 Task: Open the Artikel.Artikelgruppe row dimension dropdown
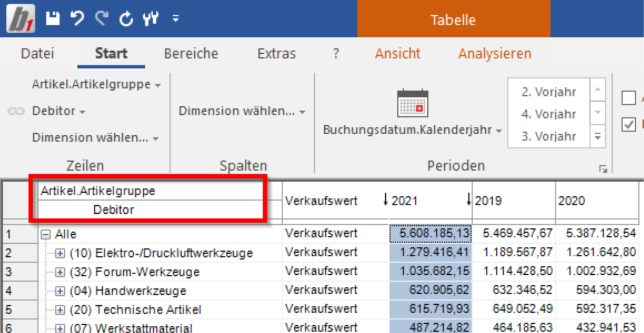coord(96,84)
